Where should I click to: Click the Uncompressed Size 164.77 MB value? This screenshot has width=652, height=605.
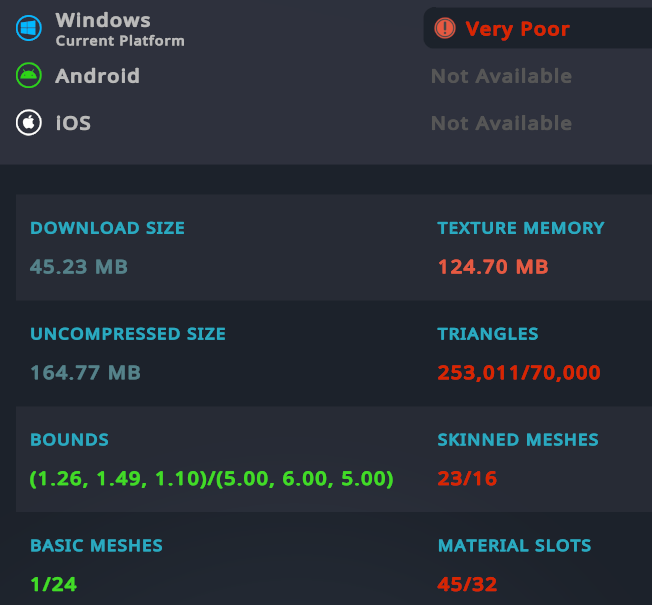(85, 373)
